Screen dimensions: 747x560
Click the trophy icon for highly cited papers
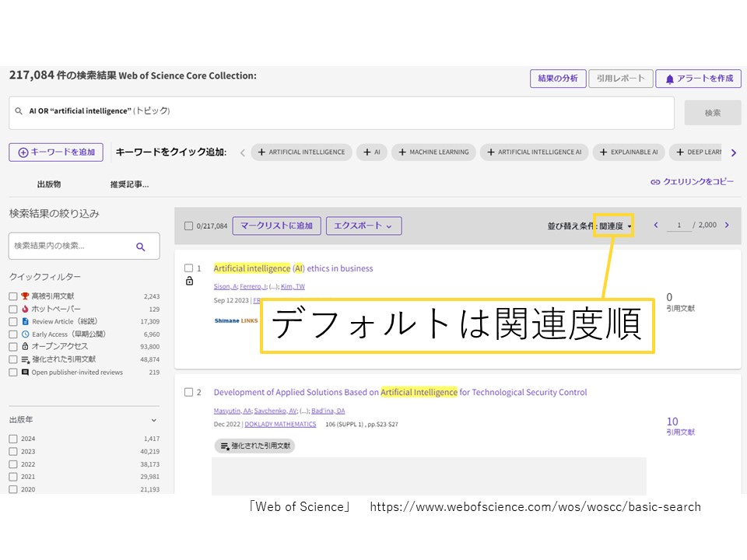tap(25, 296)
